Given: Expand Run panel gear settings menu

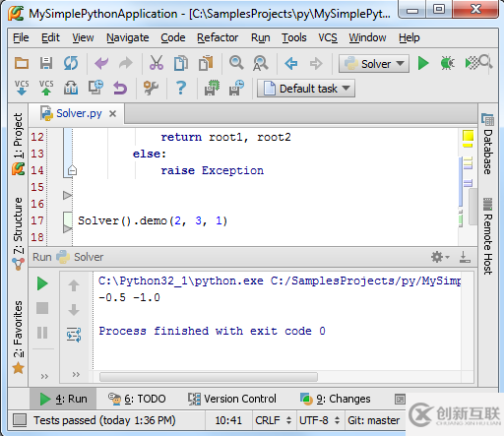Looking at the screenshot, I should tap(440, 257).
